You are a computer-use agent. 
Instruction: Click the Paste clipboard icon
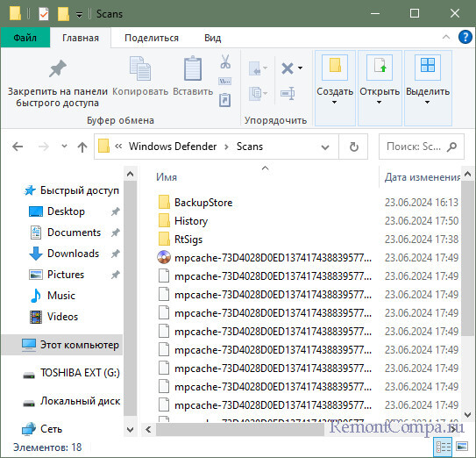point(193,68)
